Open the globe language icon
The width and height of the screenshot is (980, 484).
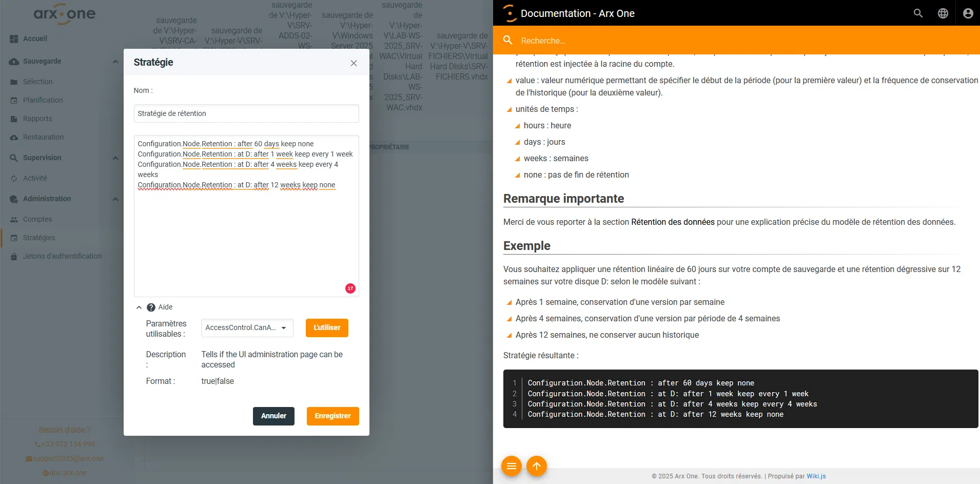[942, 13]
